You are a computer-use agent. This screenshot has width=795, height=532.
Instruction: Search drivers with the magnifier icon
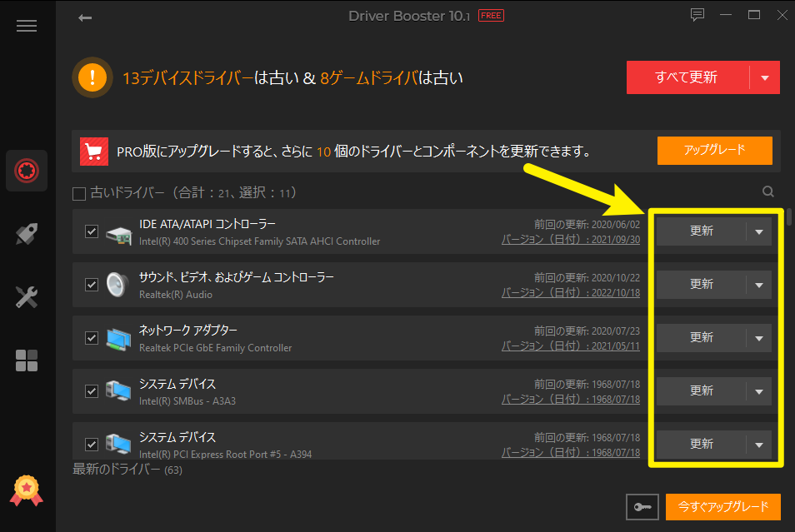[768, 191]
